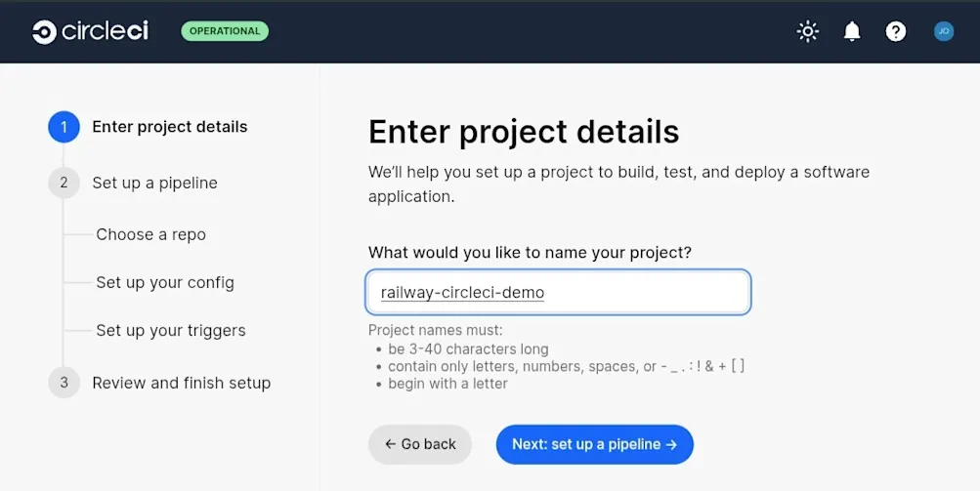
Task: Go to Enter project details step
Action: pyautogui.click(x=170, y=127)
